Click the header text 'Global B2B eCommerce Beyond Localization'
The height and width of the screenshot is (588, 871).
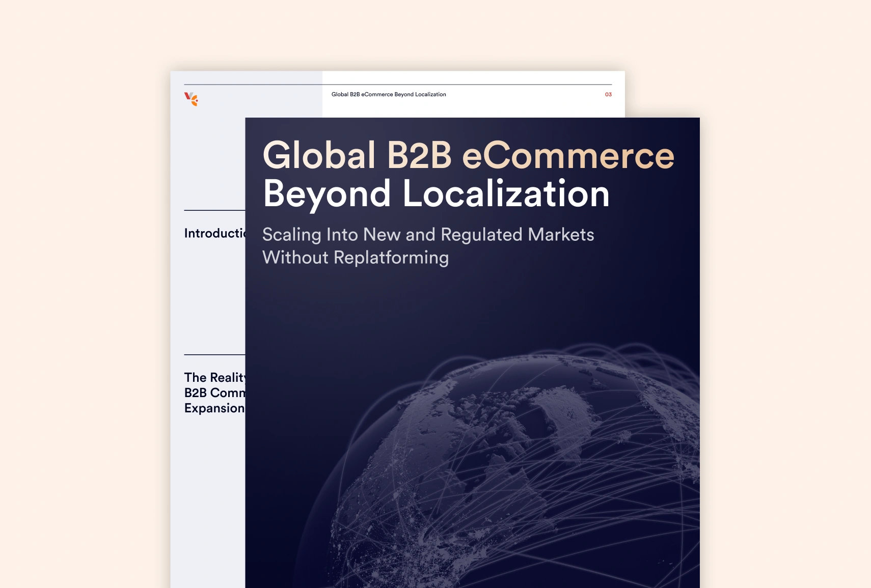tap(389, 95)
